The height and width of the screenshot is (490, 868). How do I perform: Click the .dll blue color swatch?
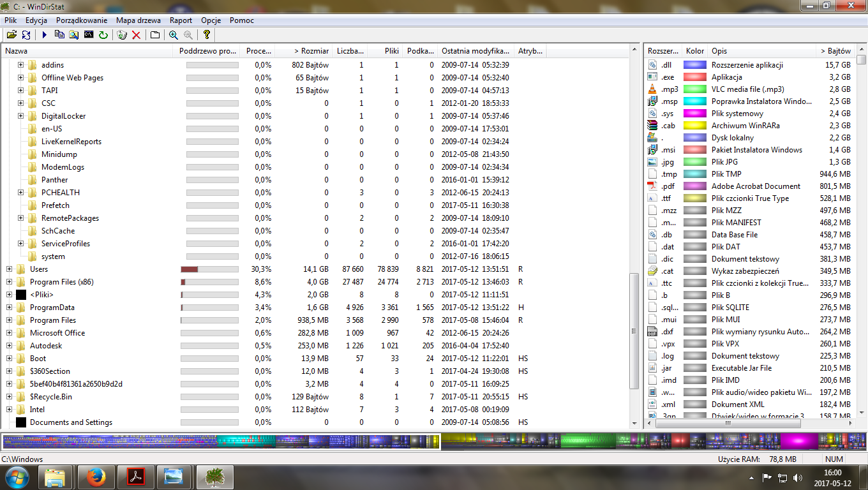click(695, 65)
